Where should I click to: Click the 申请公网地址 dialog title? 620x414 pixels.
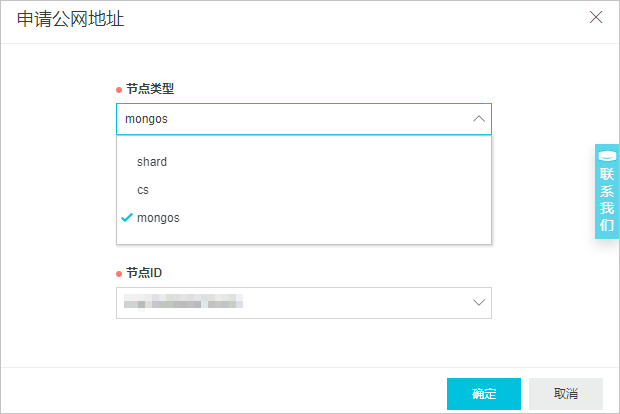[70, 19]
